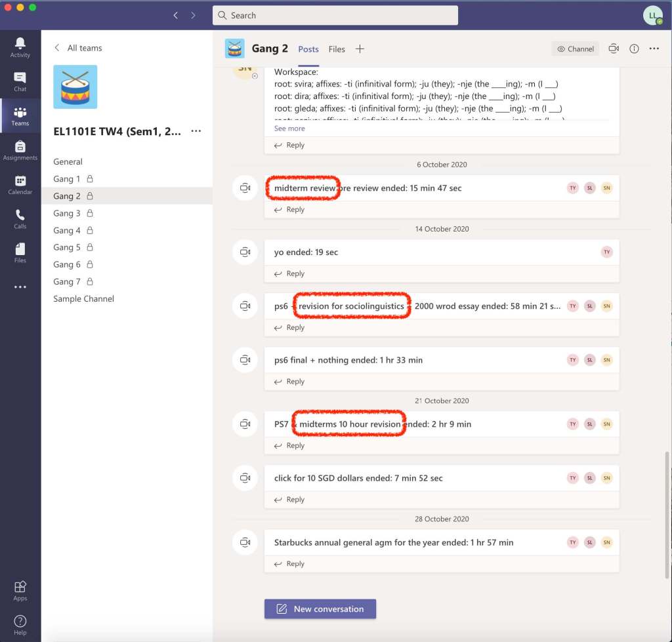Viewport: 672px width, 642px height.
Task: Expand message with See more
Action: click(x=289, y=129)
